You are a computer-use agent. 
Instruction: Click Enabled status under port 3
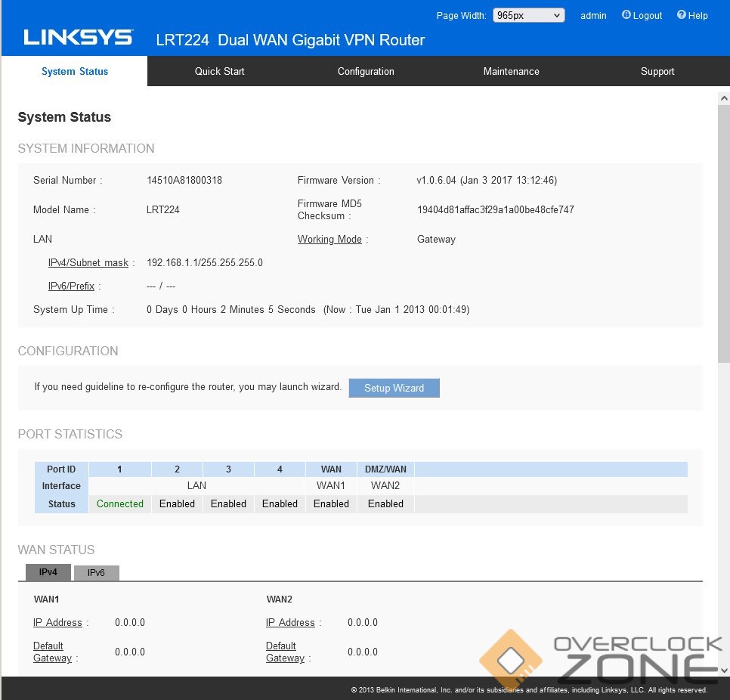coord(228,503)
